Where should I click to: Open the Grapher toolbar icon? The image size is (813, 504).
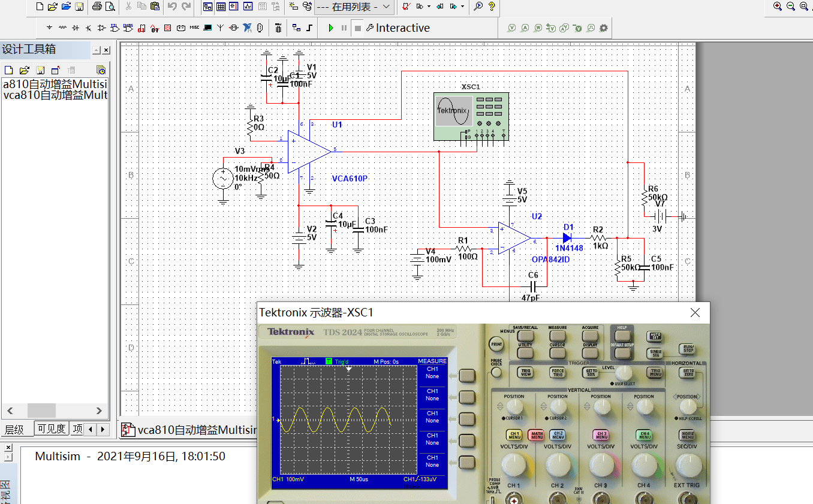pyautogui.click(x=248, y=7)
